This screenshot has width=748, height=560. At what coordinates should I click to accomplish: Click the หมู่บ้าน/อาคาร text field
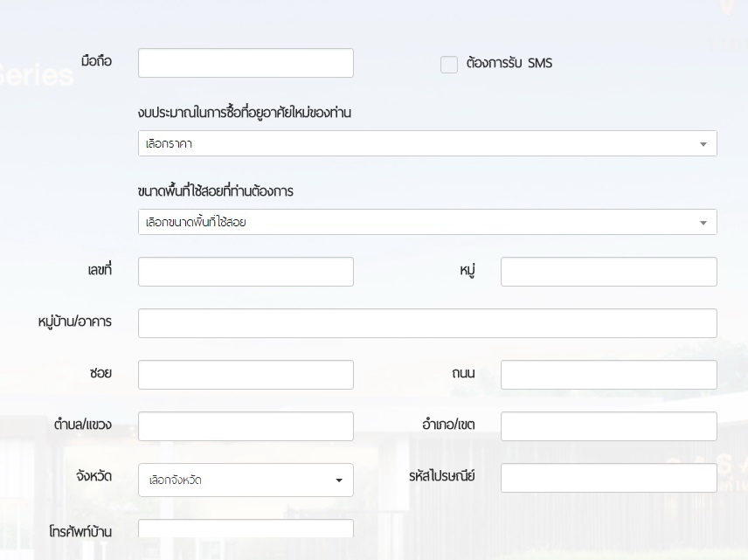[427, 323]
